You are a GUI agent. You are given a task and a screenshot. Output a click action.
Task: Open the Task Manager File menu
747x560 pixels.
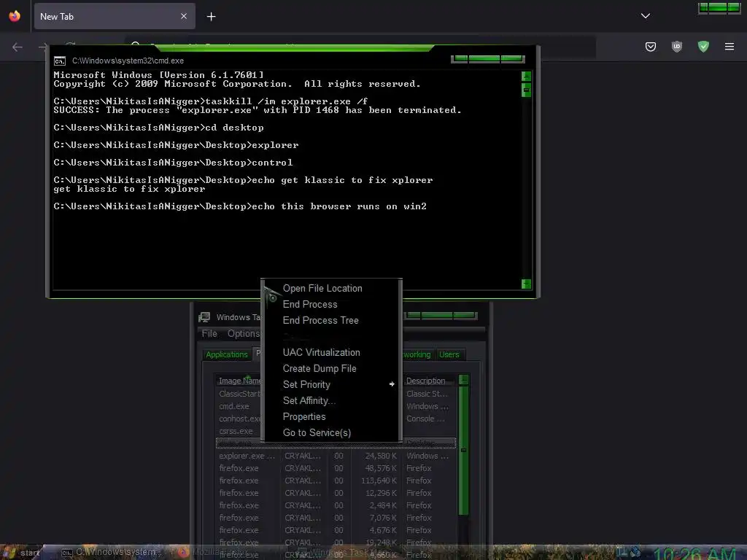click(x=209, y=334)
